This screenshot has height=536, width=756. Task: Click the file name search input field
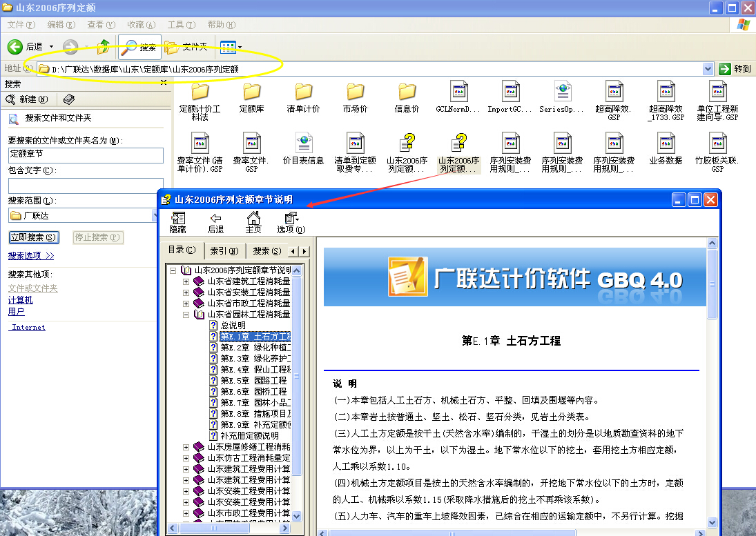86,155
